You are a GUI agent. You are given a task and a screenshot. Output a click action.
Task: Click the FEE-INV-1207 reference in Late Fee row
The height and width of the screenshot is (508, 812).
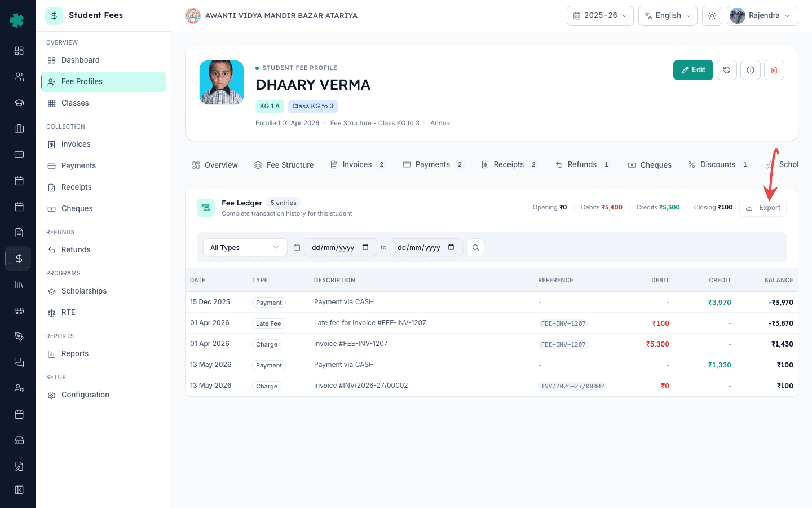coord(563,323)
